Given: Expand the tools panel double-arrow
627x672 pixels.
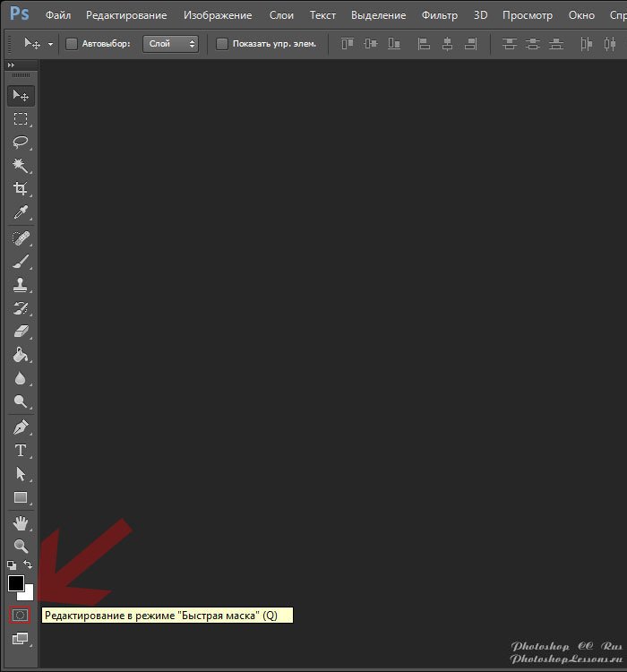Looking at the screenshot, I should click(x=12, y=65).
